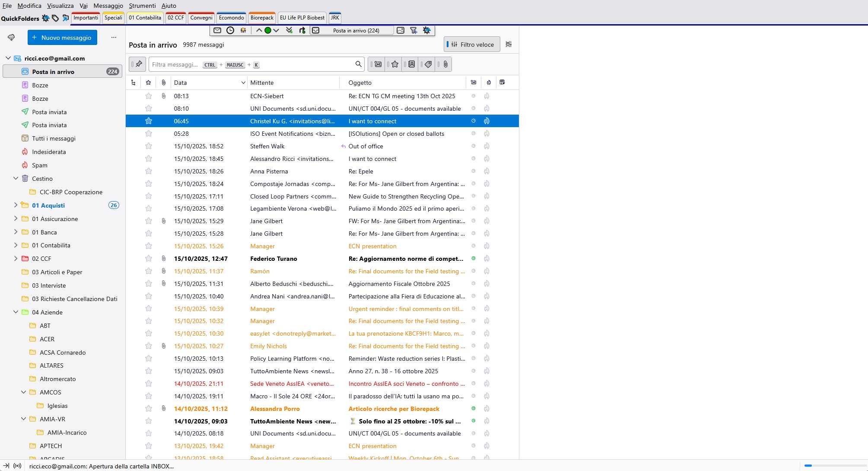Collapse the ricci.eco@gmail.com account tree
This screenshot has width=868, height=471.
(x=8, y=58)
